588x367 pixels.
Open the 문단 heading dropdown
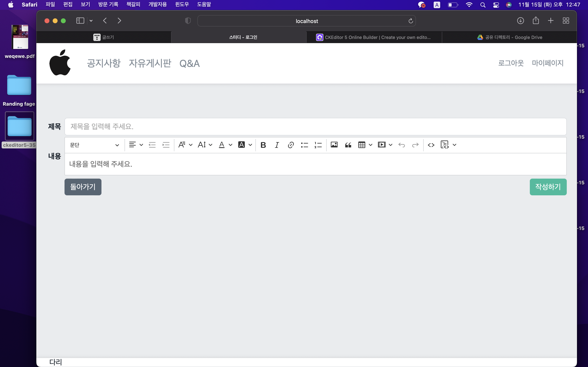[95, 145]
